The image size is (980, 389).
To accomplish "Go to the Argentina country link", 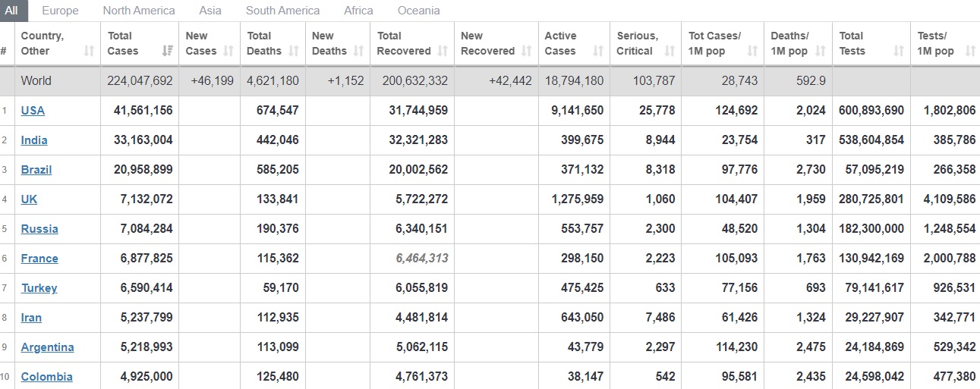I will click(47, 347).
